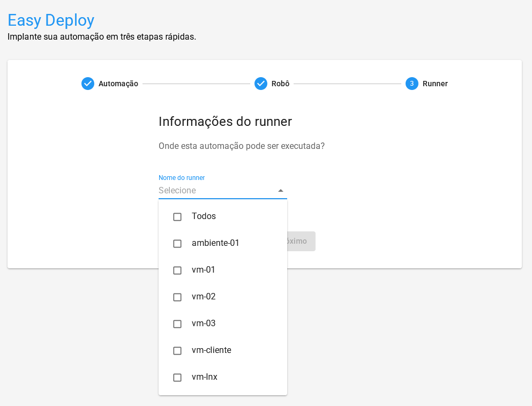
Task: Click the Robô step checkmark icon
Action: tap(261, 84)
